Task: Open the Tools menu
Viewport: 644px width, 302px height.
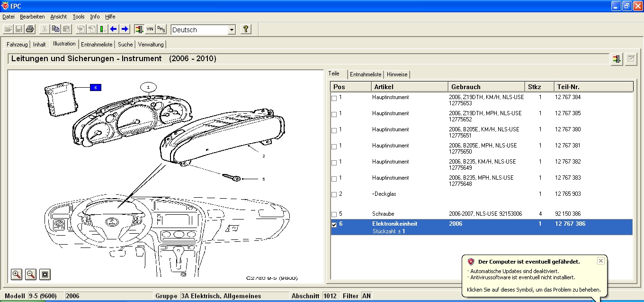Action: (x=79, y=17)
